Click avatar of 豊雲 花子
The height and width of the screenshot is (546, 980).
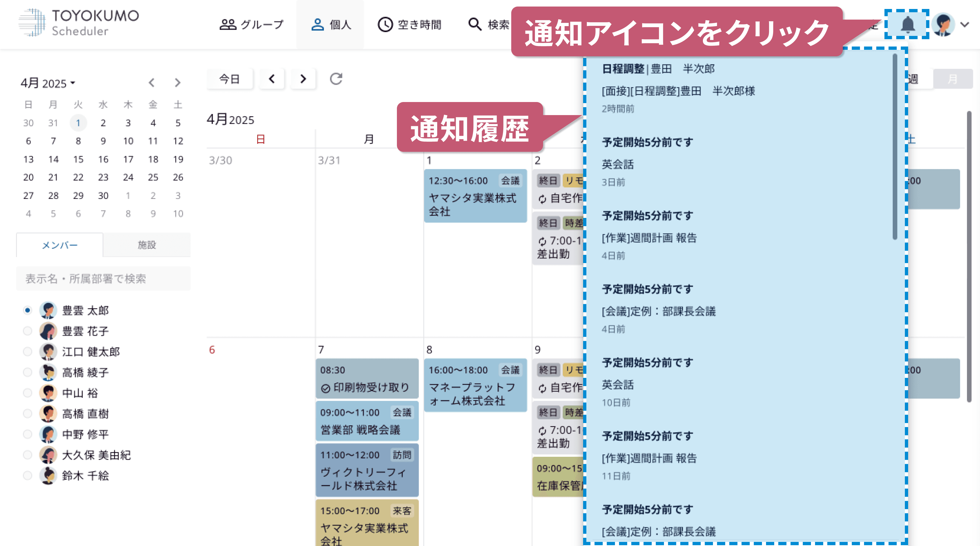point(48,331)
